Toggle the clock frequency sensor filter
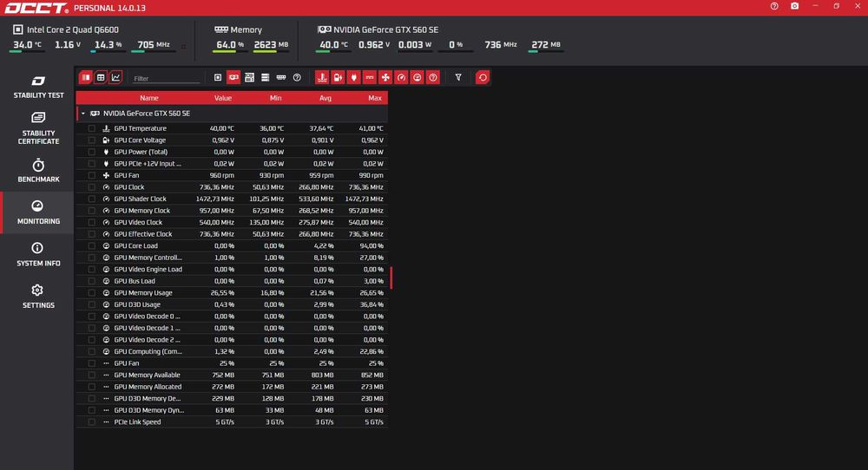Screen dimensions: 868x470 pos(401,77)
